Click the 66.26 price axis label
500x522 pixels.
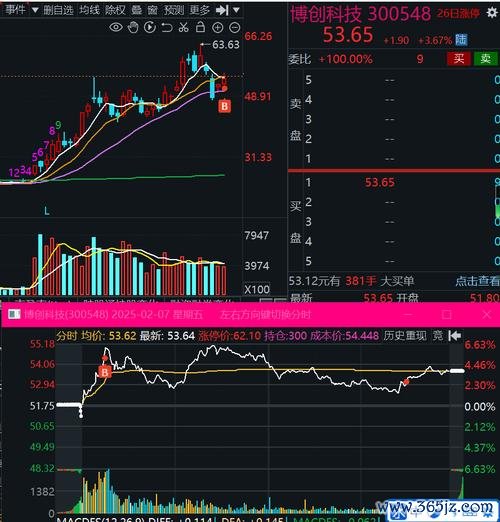(258, 36)
